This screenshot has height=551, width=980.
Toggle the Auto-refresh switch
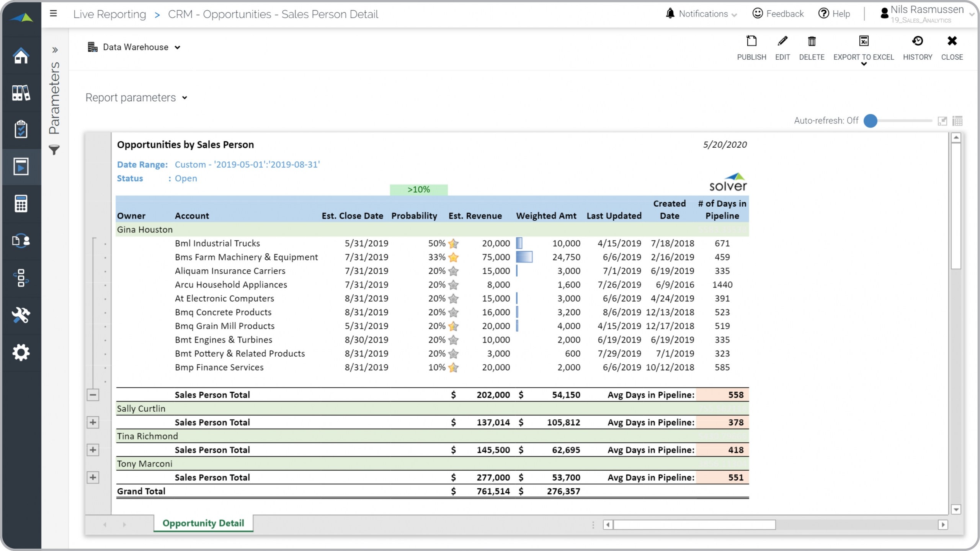click(x=871, y=121)
